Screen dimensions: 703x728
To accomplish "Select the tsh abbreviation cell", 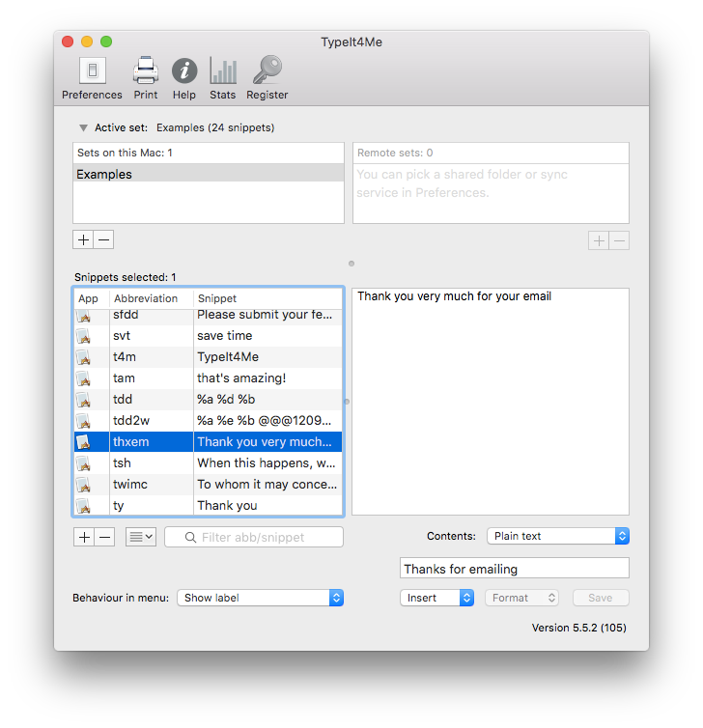I will coord(152,463).
